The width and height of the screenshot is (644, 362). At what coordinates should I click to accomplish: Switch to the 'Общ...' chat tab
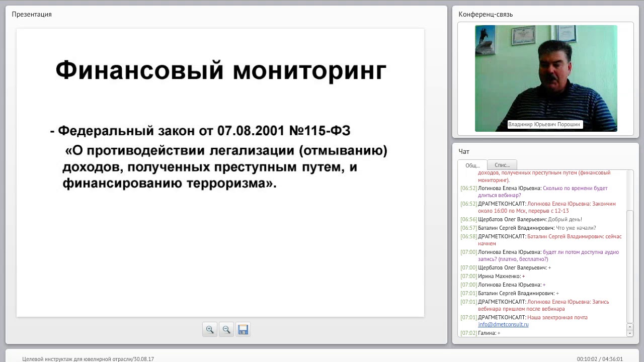(x=472, y=165)
